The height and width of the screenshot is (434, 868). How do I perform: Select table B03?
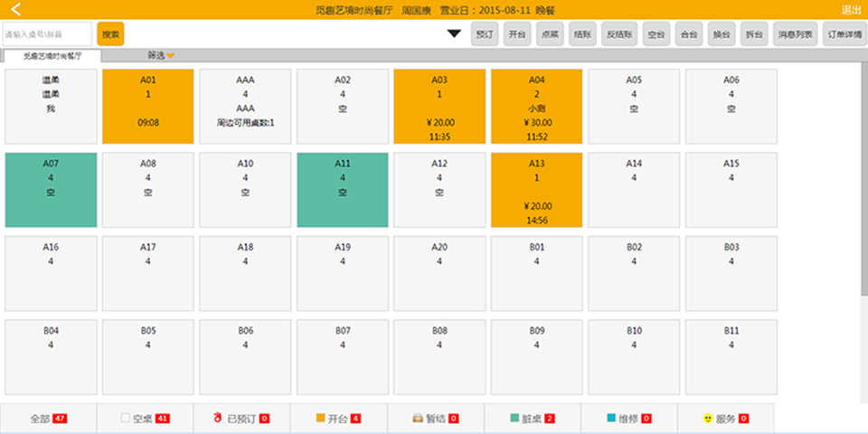point(731,273)
